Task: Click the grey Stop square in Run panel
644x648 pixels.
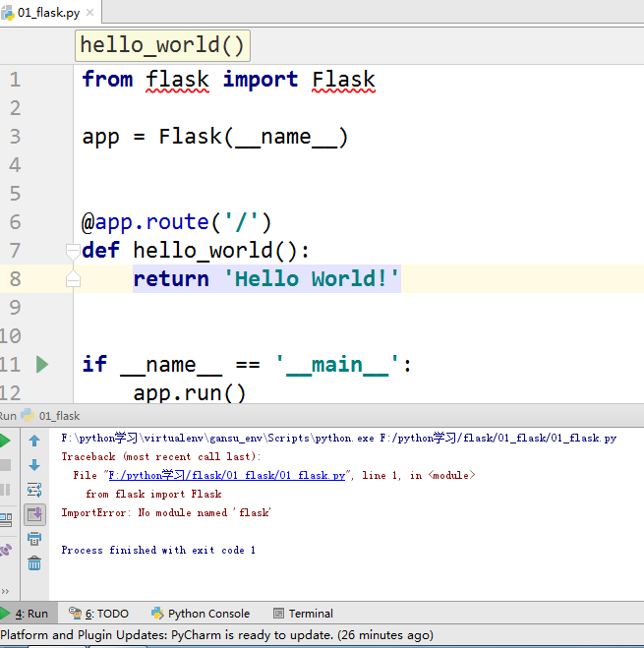Action: (x=5, y=465)
